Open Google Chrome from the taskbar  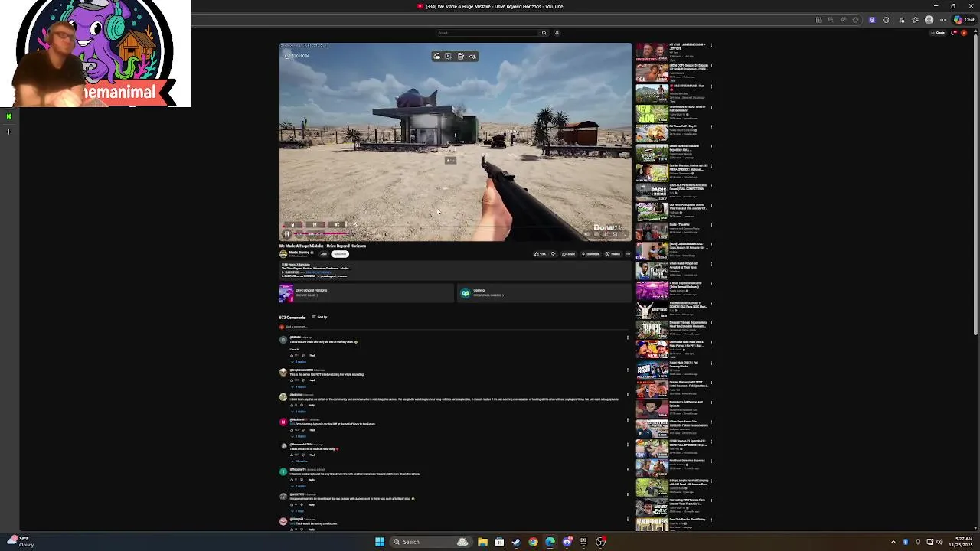tap(533, 542)
